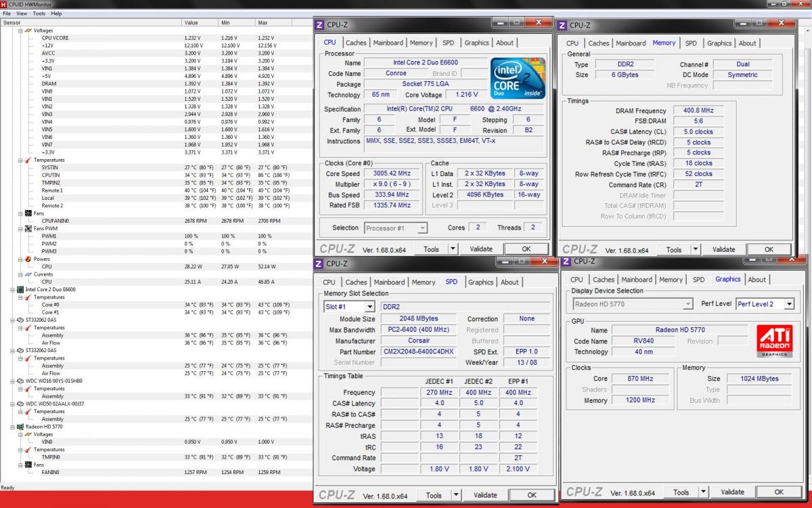Viewport: 812px width, 508px height.
Task: Click the Sensor column header
Action: (x=91, y=22)
